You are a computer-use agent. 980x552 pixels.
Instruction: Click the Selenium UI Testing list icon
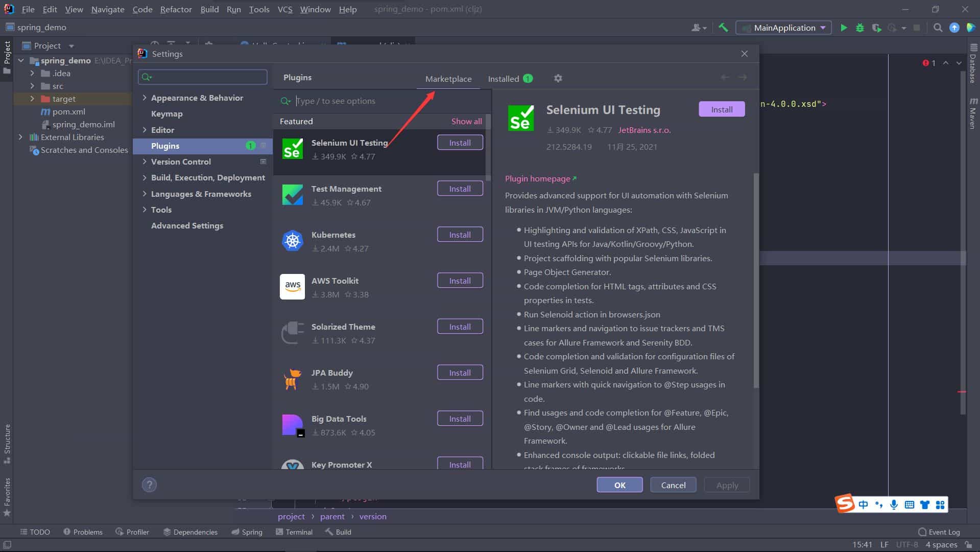coord(293,149)
